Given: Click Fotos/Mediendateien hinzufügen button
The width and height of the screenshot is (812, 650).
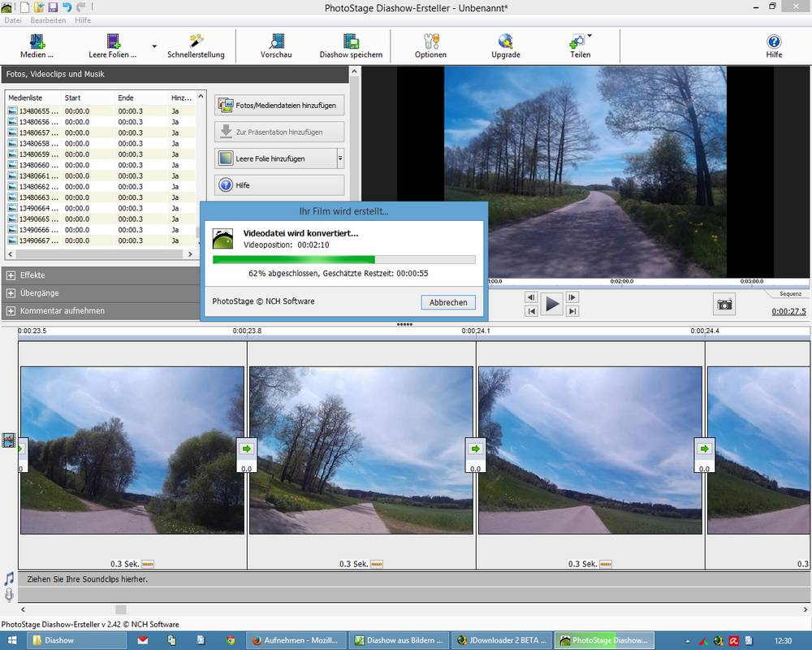Looking at the screenshot, I should (x=279, y=106).
